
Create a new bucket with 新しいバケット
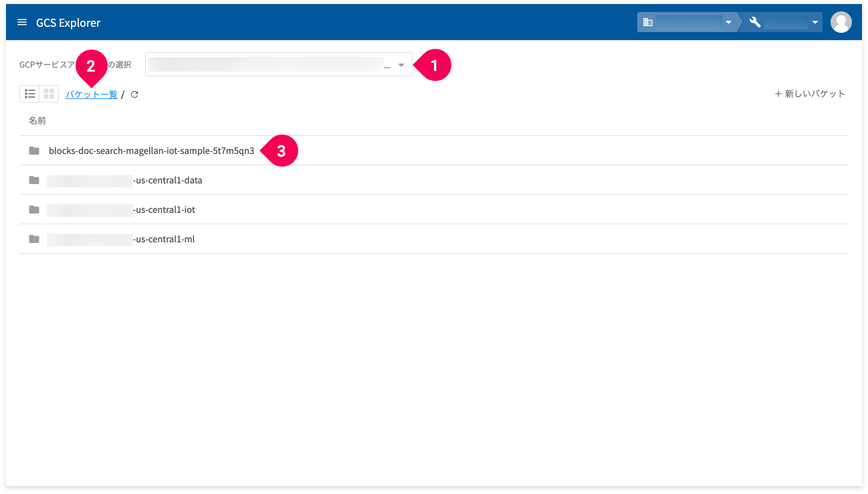pos(810,94)
